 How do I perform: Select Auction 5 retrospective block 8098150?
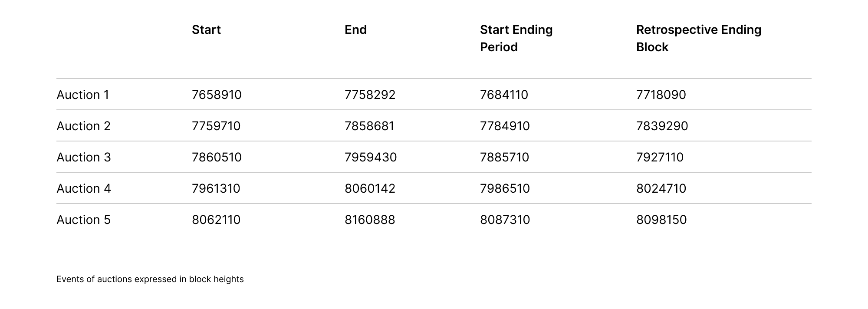click(x=661, y=220)
